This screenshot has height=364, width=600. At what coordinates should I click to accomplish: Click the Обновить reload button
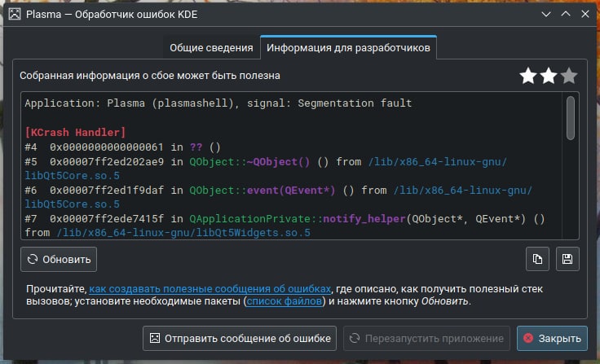(59, 259)
